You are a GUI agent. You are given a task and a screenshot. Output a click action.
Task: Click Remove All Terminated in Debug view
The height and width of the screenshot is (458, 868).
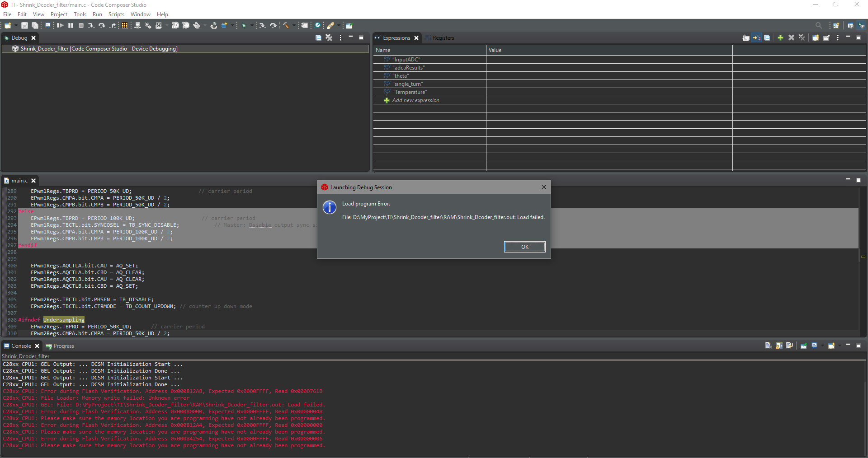[x=329, y=38]
